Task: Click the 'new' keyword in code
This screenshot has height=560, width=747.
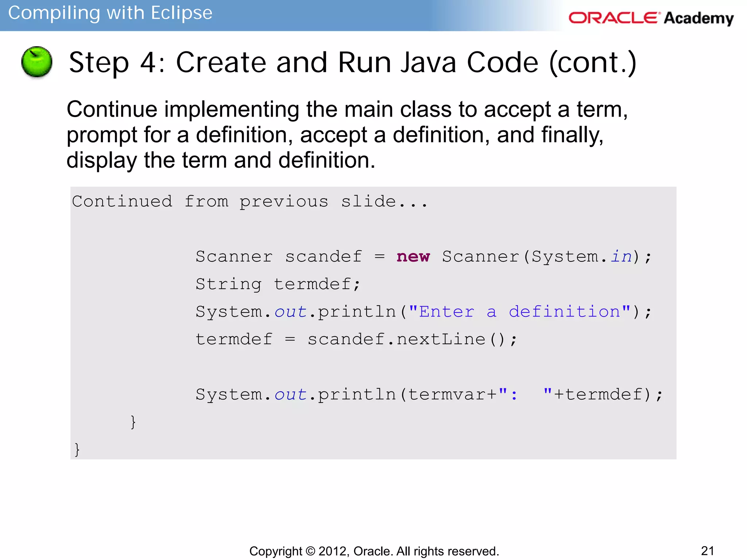Action: tap(413, 257)
